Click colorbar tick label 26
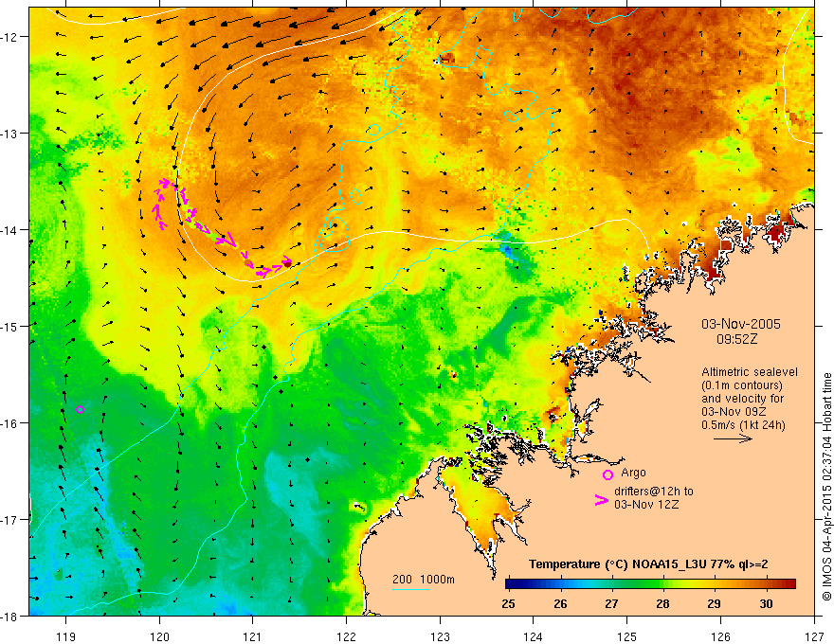This screenshot has width=834, height=644. [560, 604]
